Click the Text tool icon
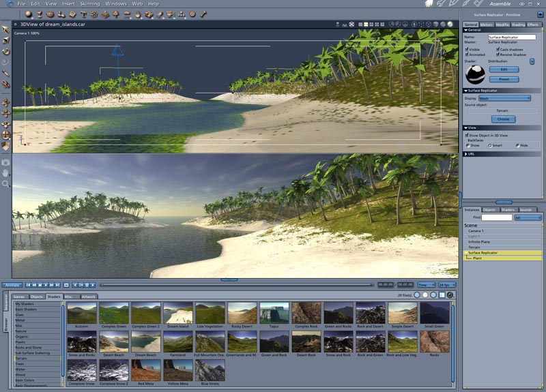 83,14
